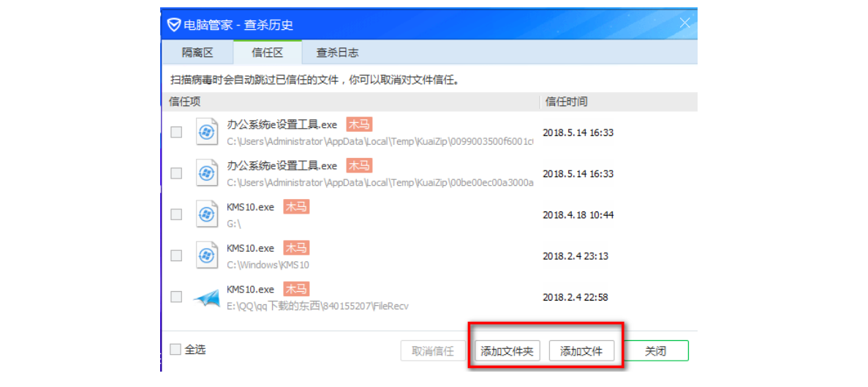Click the path containing KuaiZip\0099003500f6001c
The image size is (868, 387).
(x=380, y=141)
